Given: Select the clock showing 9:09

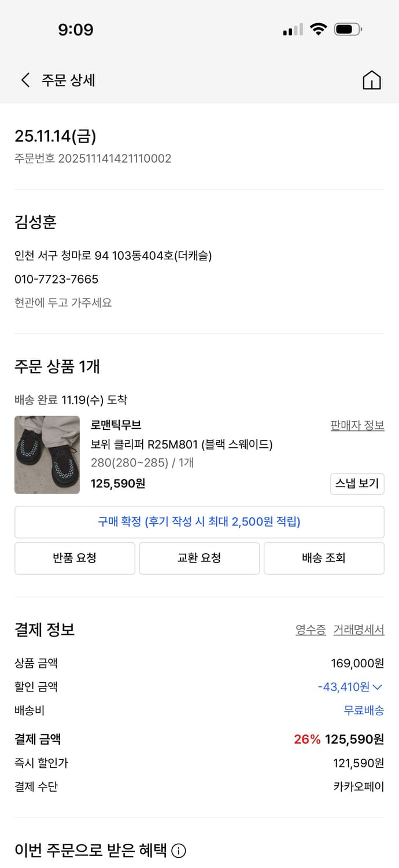Looking at the screenshot, I should [77, 30].
